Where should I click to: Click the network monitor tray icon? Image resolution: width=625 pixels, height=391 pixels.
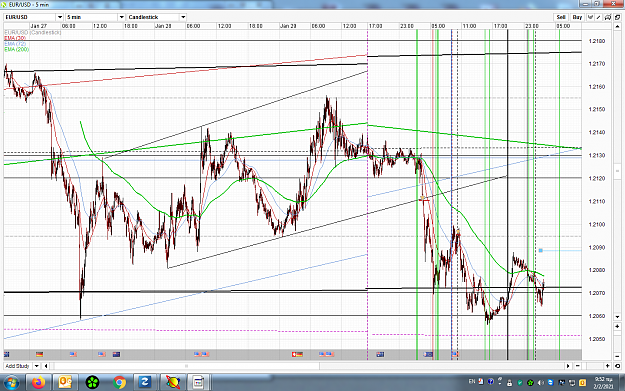click(572, 383)
